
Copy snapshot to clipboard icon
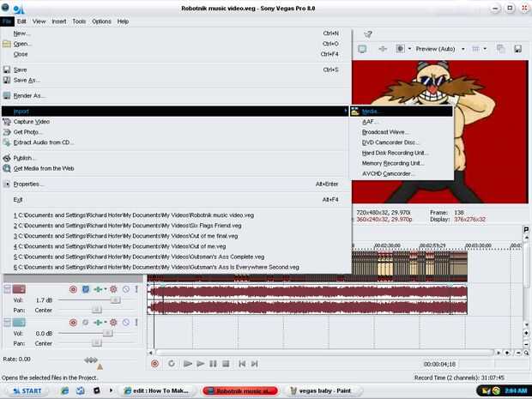tap(500, 49)
